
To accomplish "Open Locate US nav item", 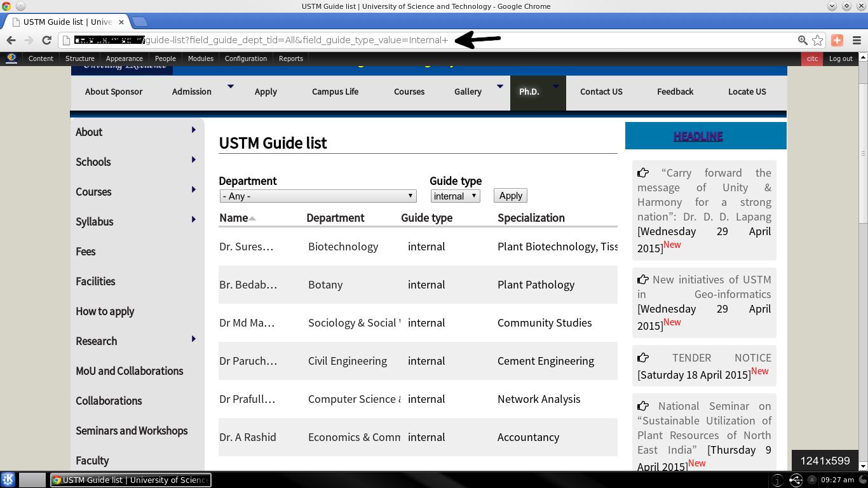I will click(747, 91).
